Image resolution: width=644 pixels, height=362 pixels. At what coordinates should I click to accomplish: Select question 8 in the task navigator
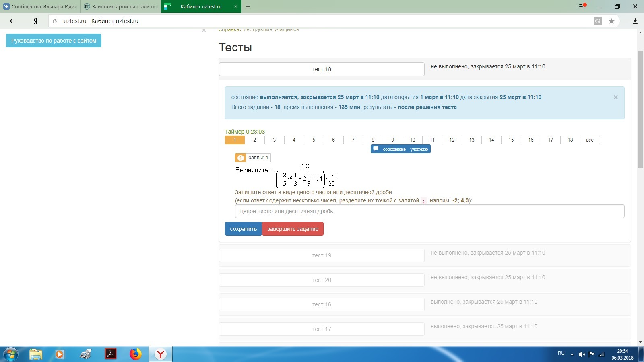click(x=373, y=140)
